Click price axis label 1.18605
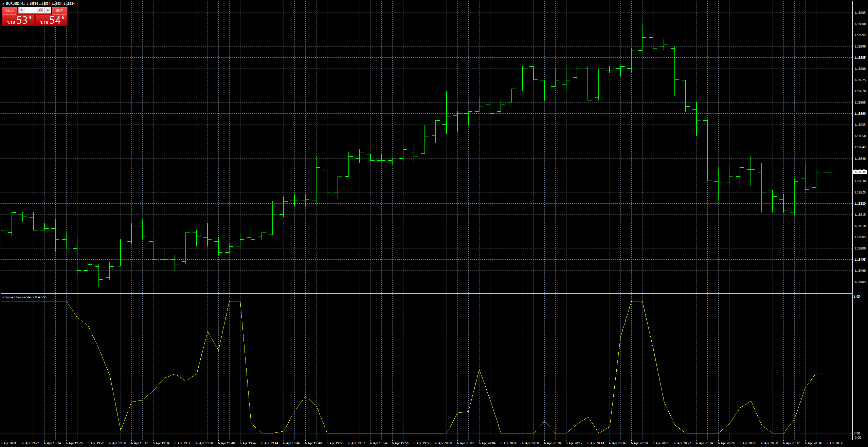 pyautogui.click(x=860, y=13)
